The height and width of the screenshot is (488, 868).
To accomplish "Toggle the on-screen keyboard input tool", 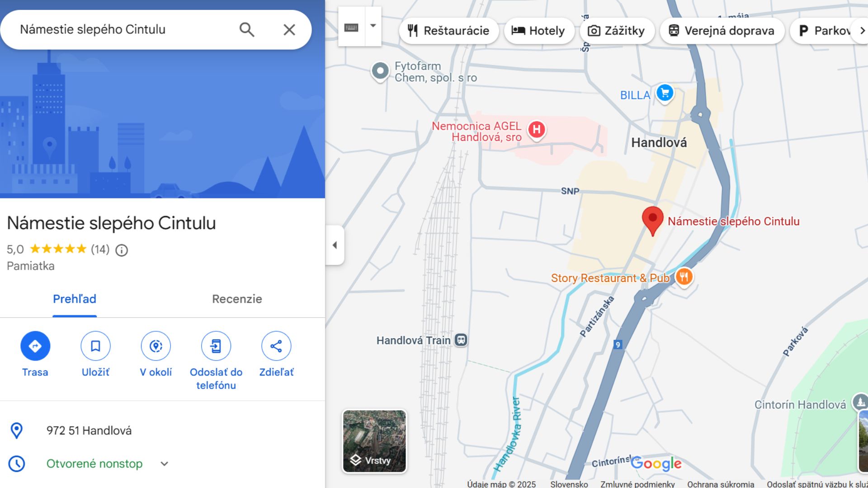I will (351, 27).
